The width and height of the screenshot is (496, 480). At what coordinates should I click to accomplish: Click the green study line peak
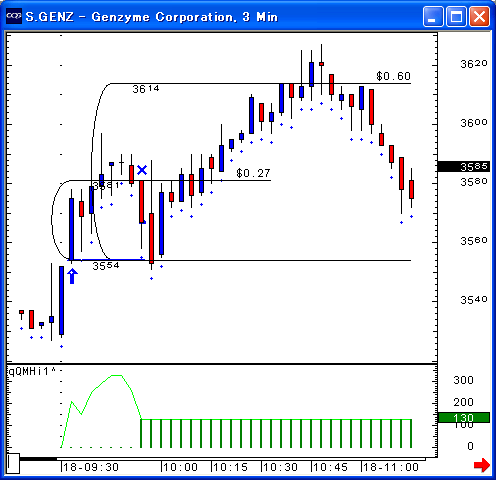pyautogui.click(x=116, y=376)
